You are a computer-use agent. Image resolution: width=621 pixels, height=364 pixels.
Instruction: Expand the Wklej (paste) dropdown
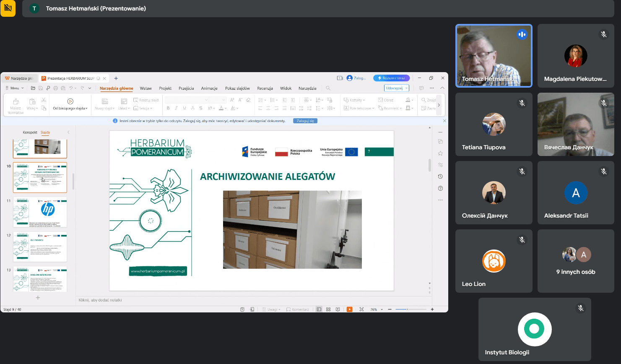click(x=32, y=108)
